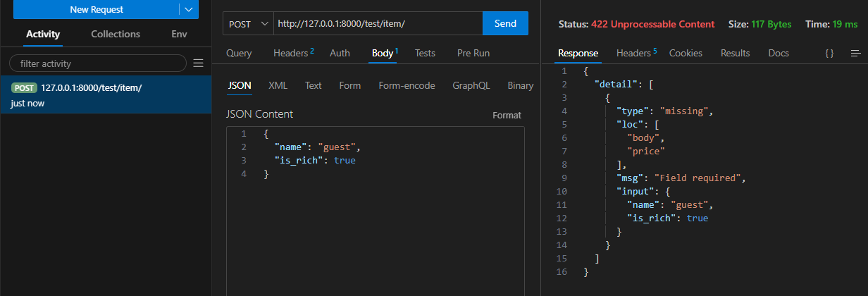The image size is (868, 296).
Task: Click the "just now" timestamp in activity
Action: (27, 104)
